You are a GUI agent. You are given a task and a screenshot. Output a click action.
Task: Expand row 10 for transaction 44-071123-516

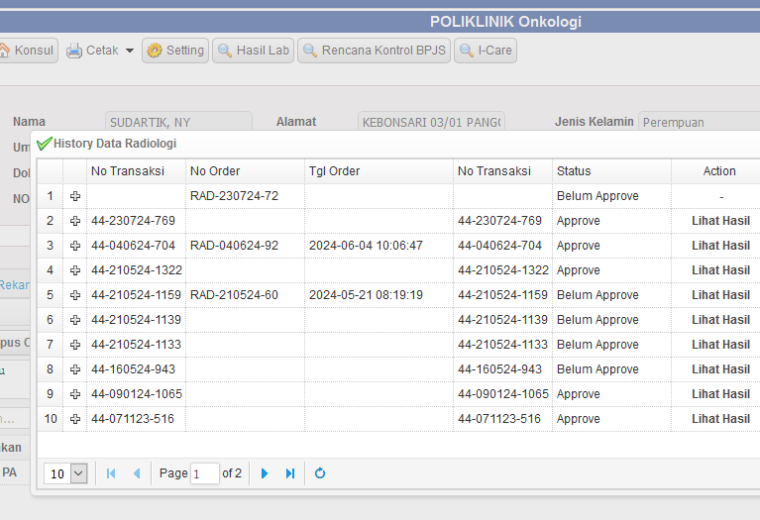(x=75, y=419)
